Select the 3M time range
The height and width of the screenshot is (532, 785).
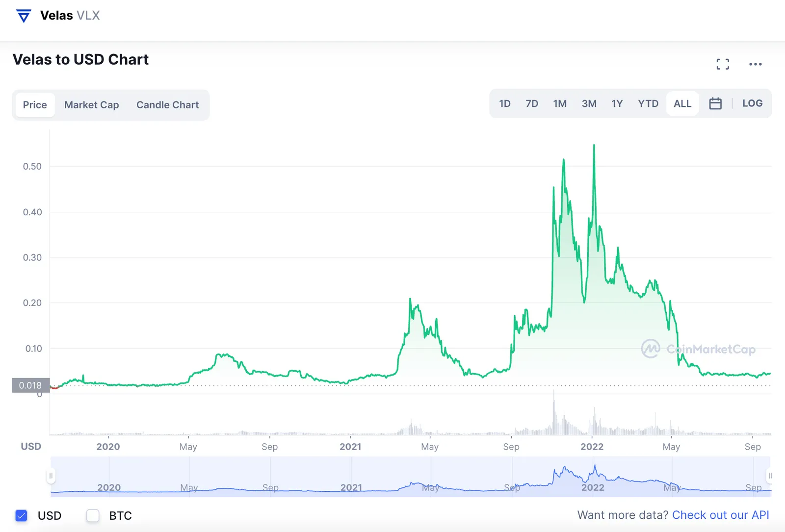[589, 103]
